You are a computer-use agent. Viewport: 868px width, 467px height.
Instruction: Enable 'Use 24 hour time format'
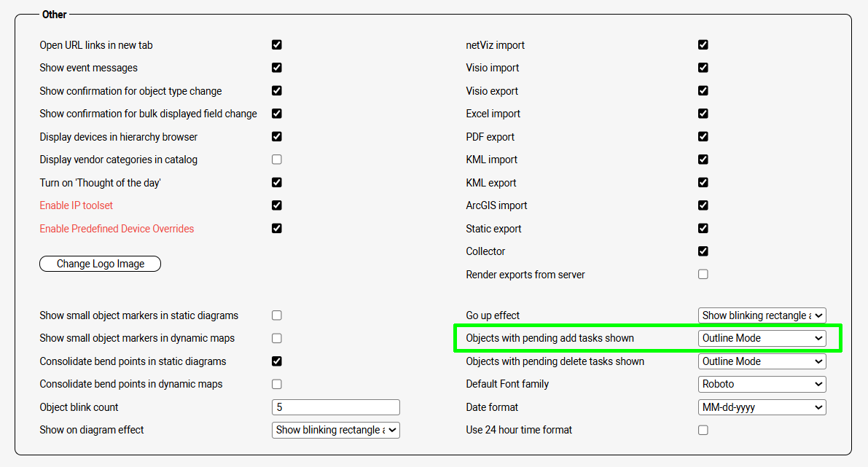tap(703, 430)
